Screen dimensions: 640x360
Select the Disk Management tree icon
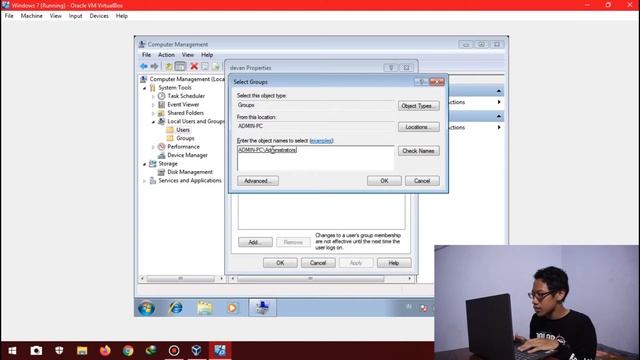(162, 172)
